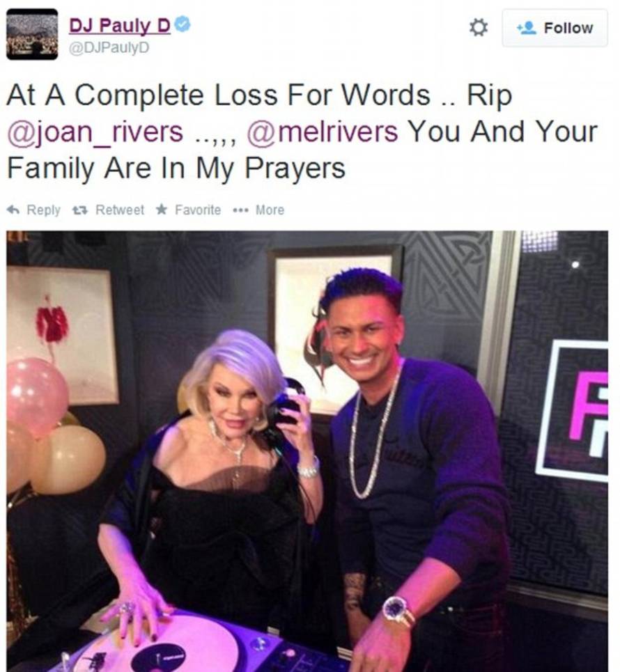Open the attached tweet photo
Image resolution: width=620 pixels, height=672 pixels.
coord(307,451)
